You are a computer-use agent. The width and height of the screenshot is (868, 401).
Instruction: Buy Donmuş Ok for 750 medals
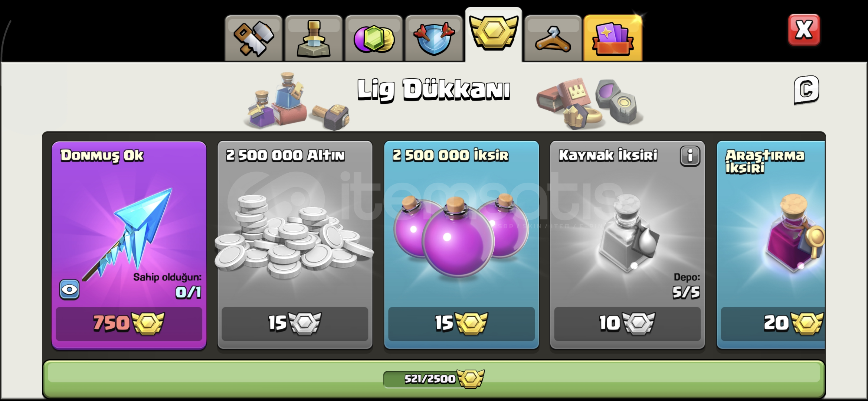[129, 323]
